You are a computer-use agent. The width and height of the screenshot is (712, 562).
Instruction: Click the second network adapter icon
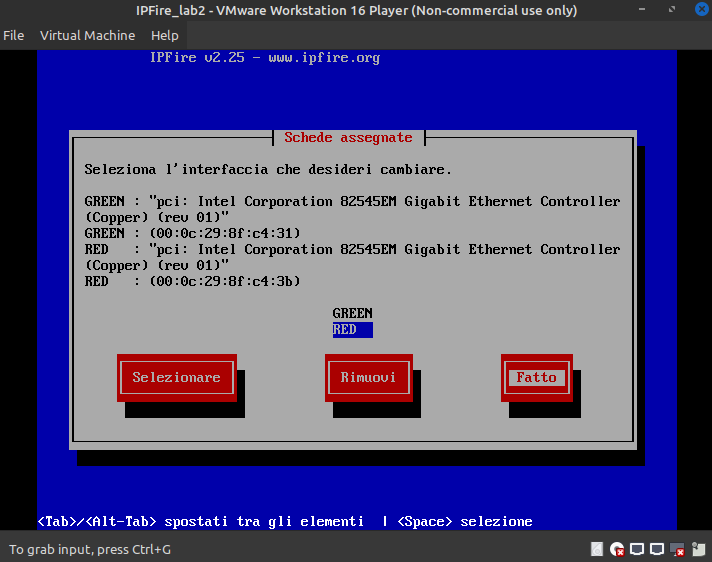pyautogui.click(x=657, y=549)
